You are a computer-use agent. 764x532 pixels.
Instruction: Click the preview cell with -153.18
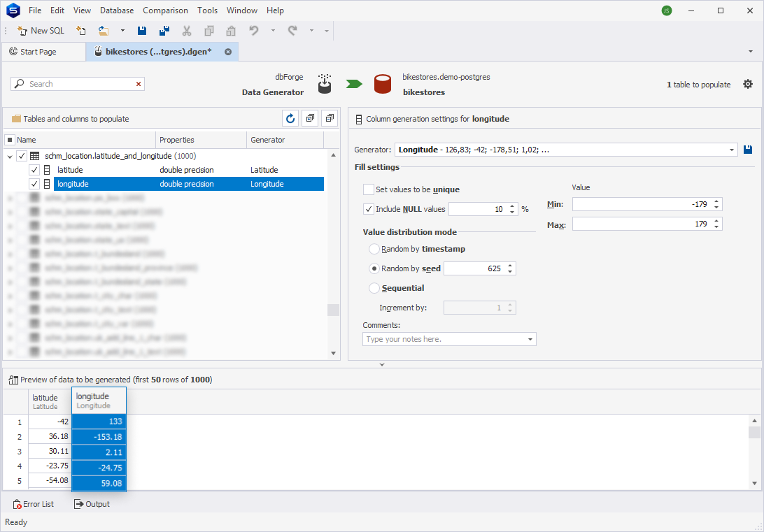99,437
